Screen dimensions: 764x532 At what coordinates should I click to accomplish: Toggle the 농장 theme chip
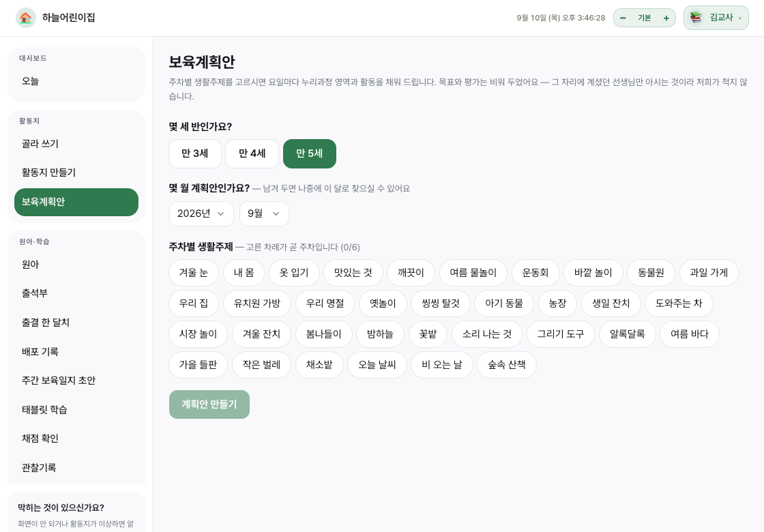557,304
